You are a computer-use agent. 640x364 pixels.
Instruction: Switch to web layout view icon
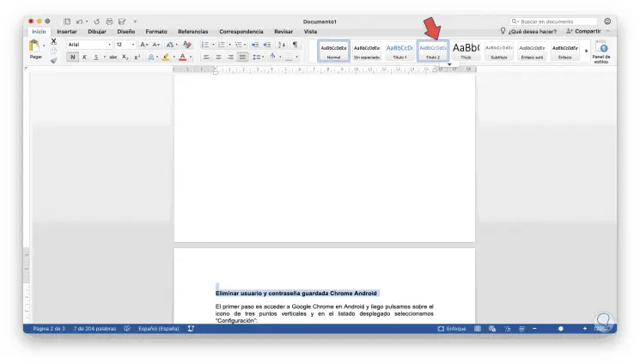pos(492,329)
